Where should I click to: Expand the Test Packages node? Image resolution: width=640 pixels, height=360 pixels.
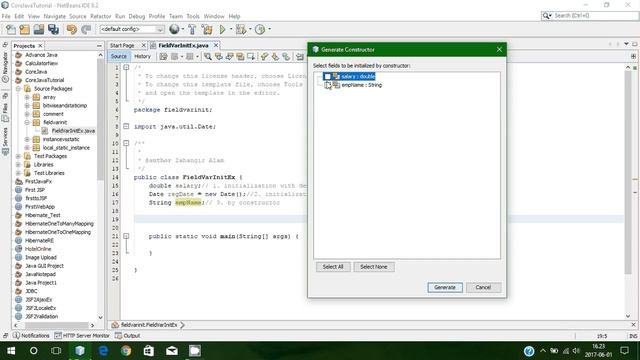tap(18, 156)
